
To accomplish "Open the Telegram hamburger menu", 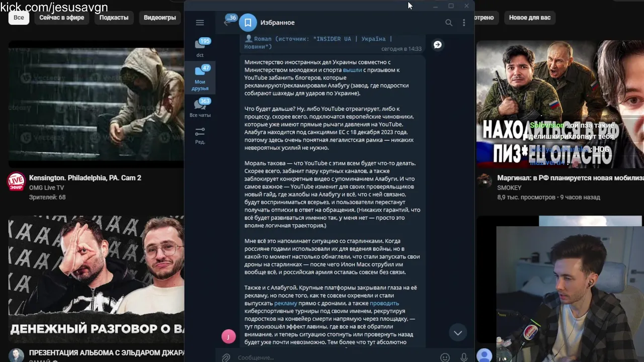I will pyautogui.click(x=200, y=23).
